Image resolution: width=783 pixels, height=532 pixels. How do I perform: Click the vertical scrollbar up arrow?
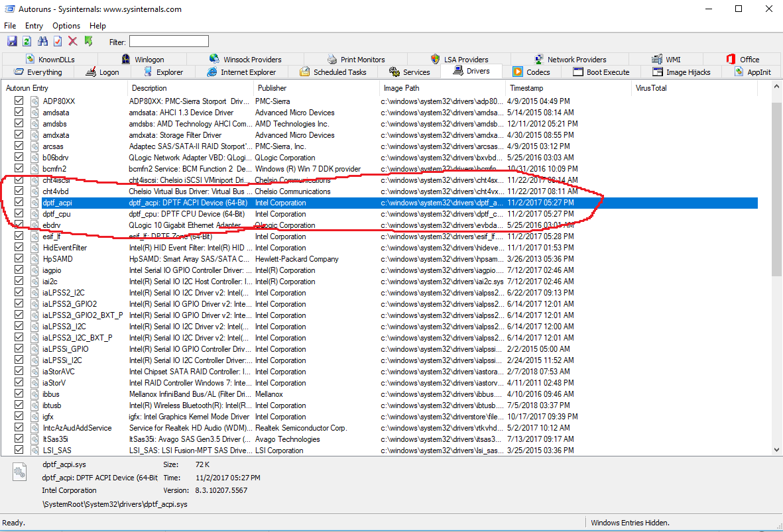point(776,86)
